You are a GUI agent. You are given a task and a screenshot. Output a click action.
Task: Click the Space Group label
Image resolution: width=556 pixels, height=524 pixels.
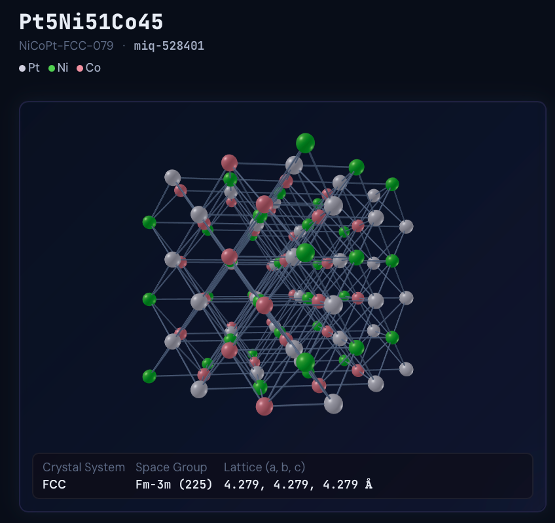(x=171, y=467)
